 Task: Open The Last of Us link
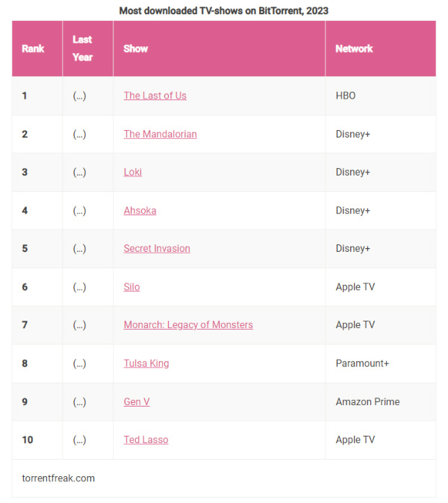click(155, 96)
